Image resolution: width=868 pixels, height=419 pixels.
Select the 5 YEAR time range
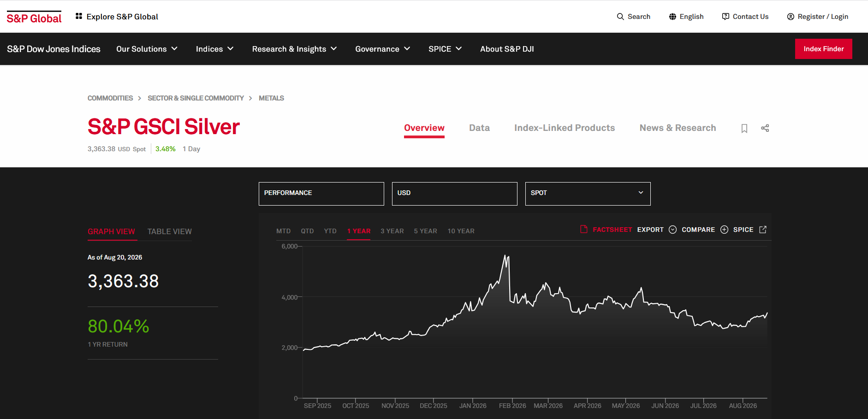tap(426, 231)
